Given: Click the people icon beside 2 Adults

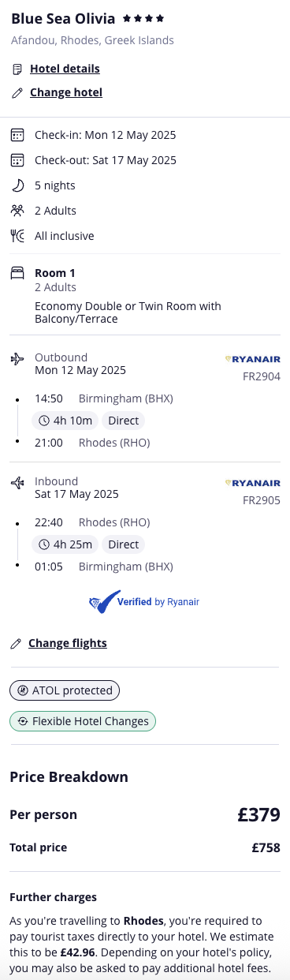Looking at the screenshot, I should click(17, 211).
